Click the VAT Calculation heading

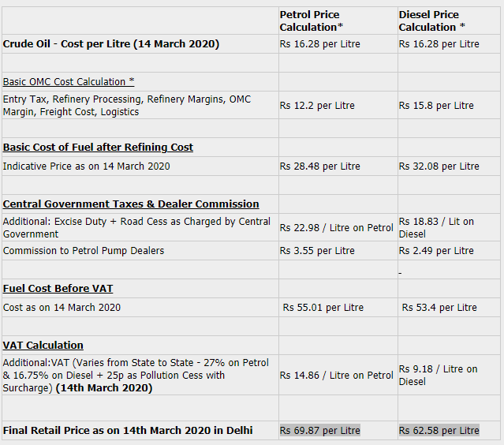point(43,345)
